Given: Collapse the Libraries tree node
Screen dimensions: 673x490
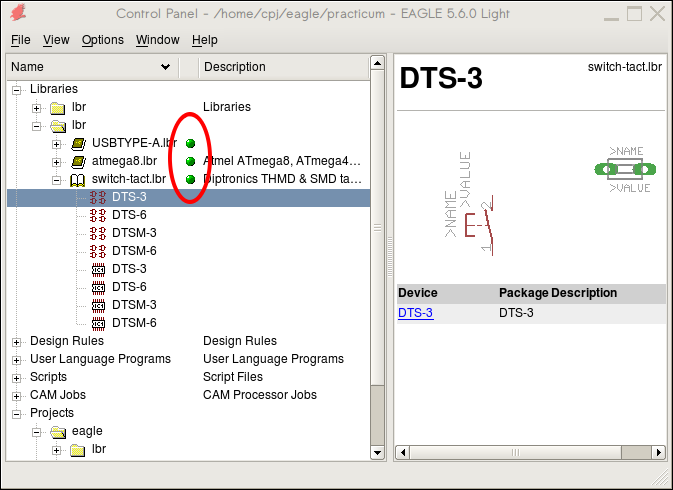Looking at the screenshot, I should point(16,90).
